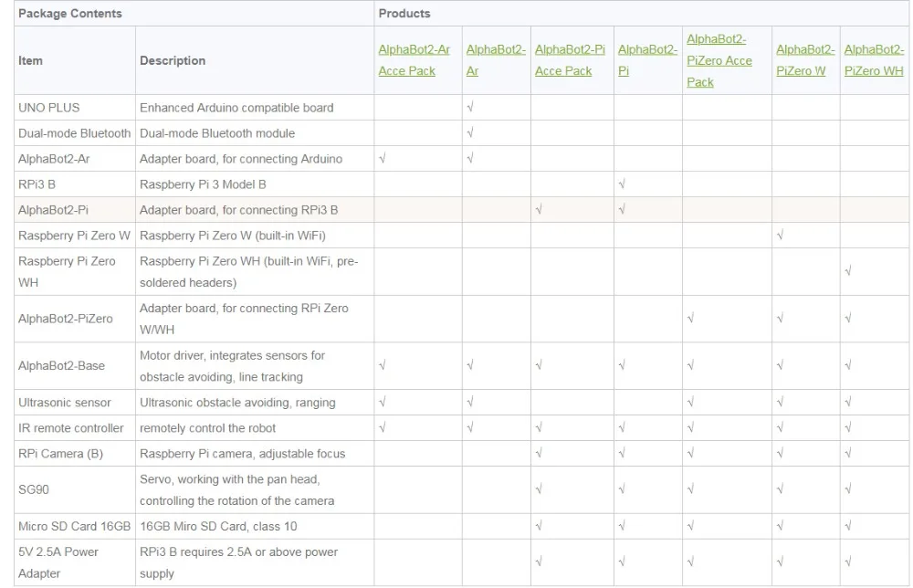Open the AlphaBot2-Pi Acce Pack link
This screenshot has height=588, width=913.
(570, 60)
